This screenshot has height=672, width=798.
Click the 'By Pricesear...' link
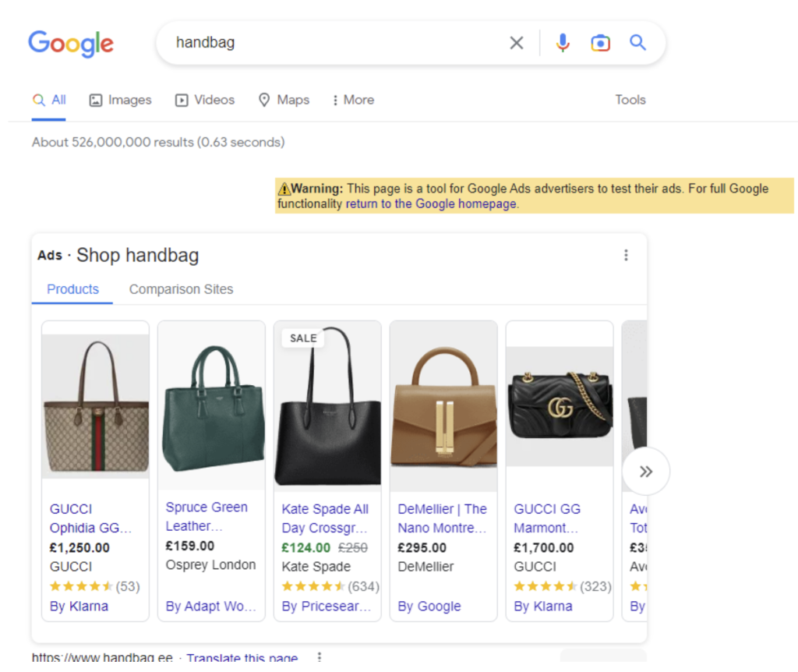pyautogui.click(x=327, y=606)
